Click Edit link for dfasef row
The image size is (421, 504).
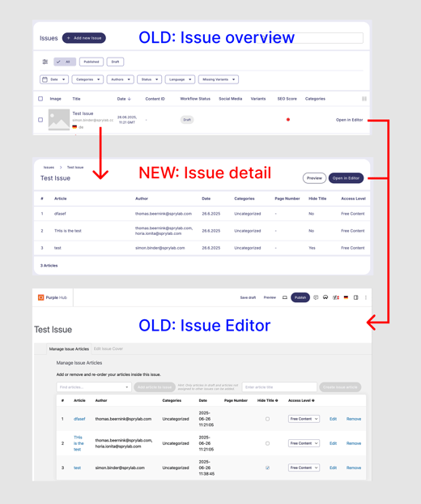333,419
